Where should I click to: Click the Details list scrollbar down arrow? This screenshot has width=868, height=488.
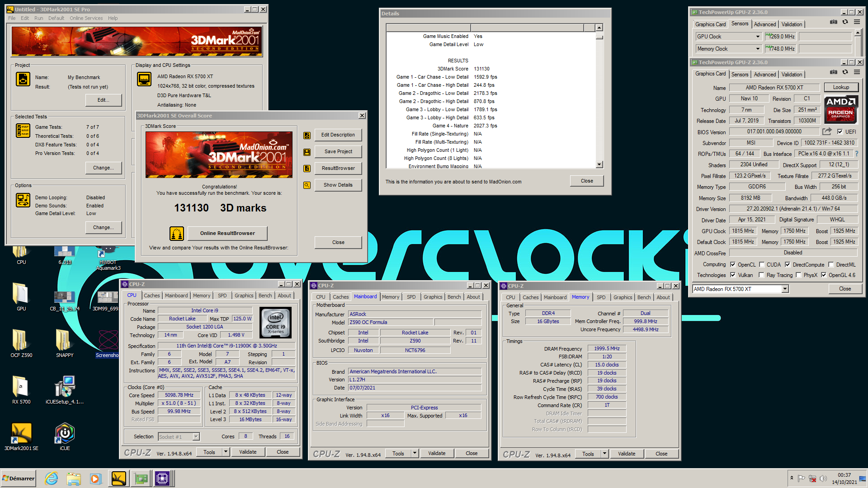click(599, 165)
